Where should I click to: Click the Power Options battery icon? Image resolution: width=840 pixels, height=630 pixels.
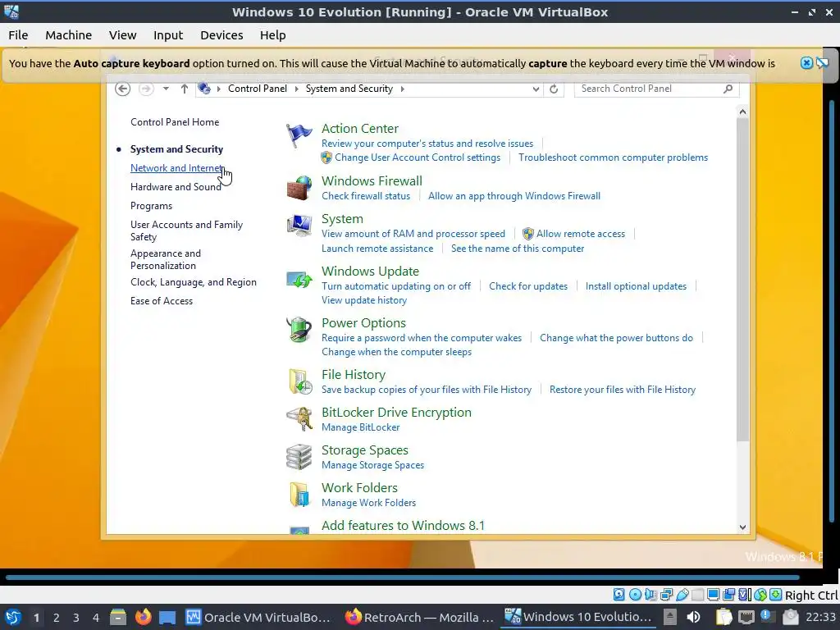pyautogui.click(x=299, y=330)
